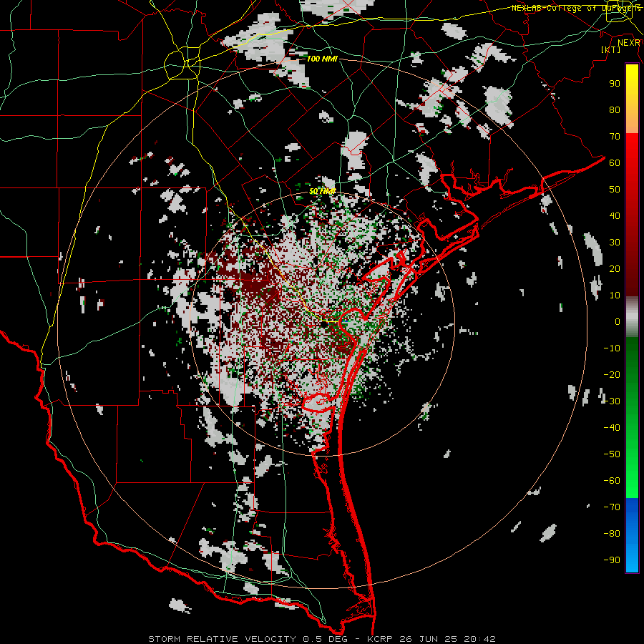The height and width of the screenshot is (644, 644).
Task: Click the "50 NMI" range ring label
Action: click(x=323, y=191)
